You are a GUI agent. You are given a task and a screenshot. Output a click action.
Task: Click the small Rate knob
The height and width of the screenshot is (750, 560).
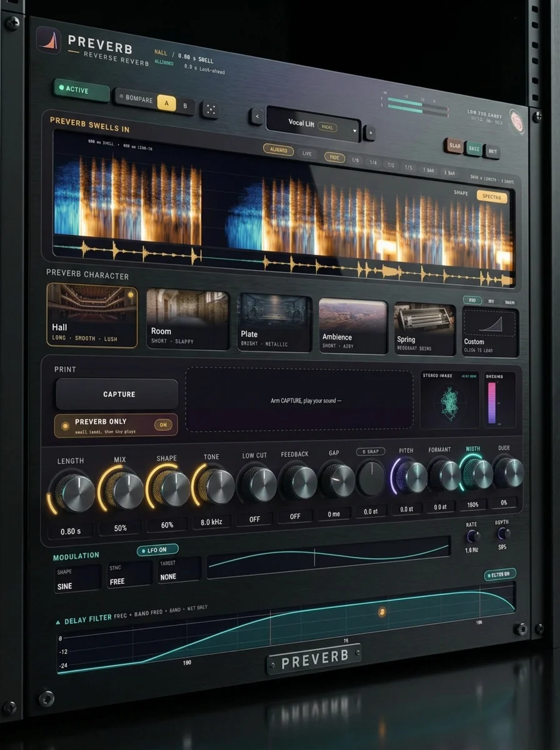[473, 536]
